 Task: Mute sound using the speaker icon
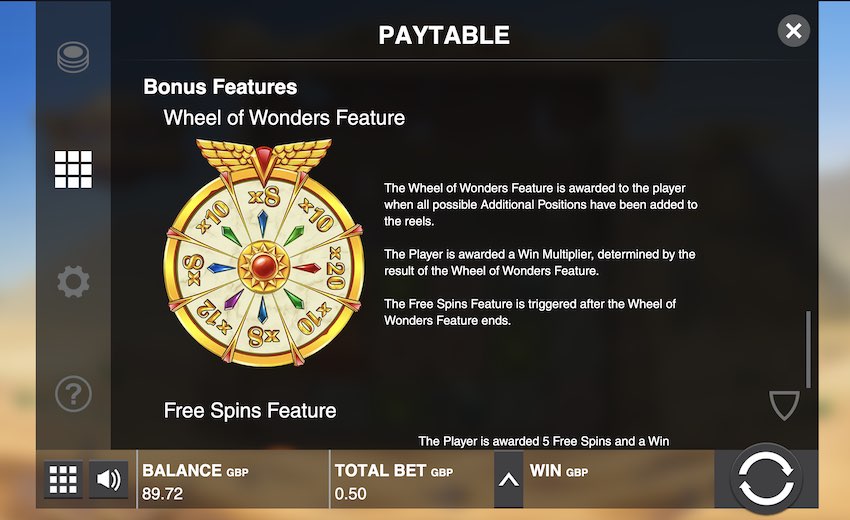[x=108, y=479]
